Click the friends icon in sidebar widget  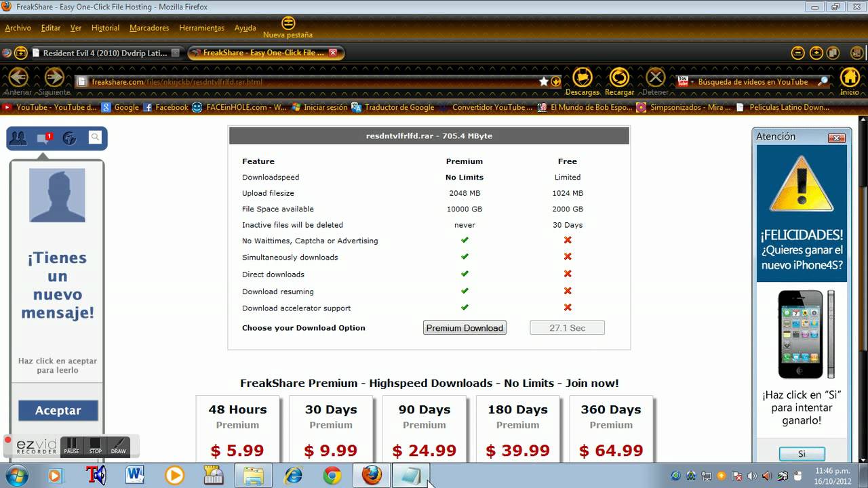point(18,138)
